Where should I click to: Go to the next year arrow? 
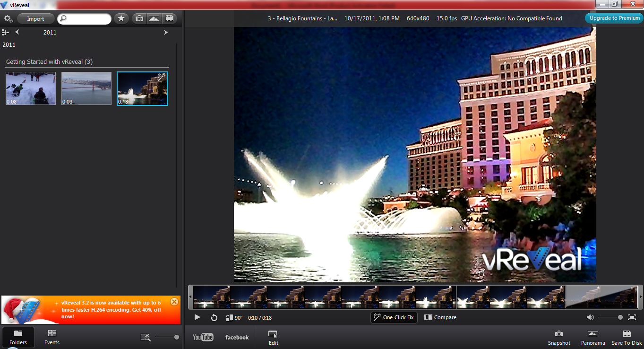point(166,32)
